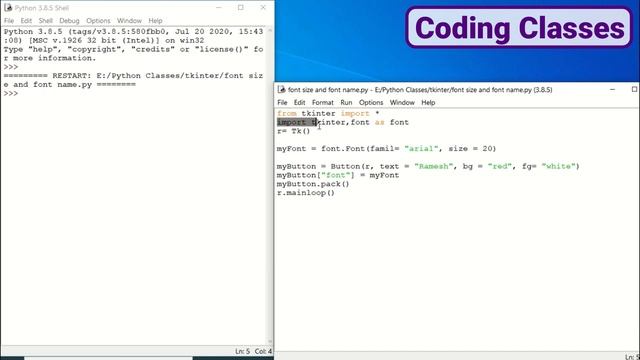Click the Shell window vertical scrollbar
Screen dimensions: 640x360
pyautogui.click(x=270, y=186)
